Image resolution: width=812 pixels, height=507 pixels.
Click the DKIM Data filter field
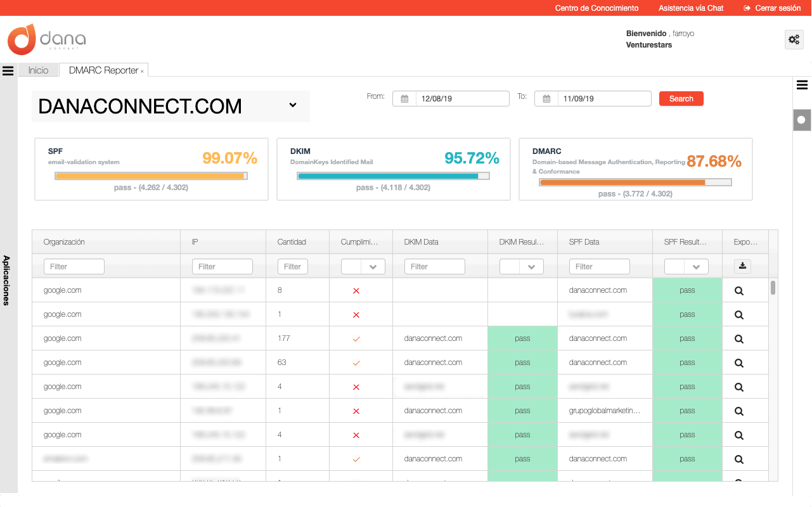pos(435,267)
